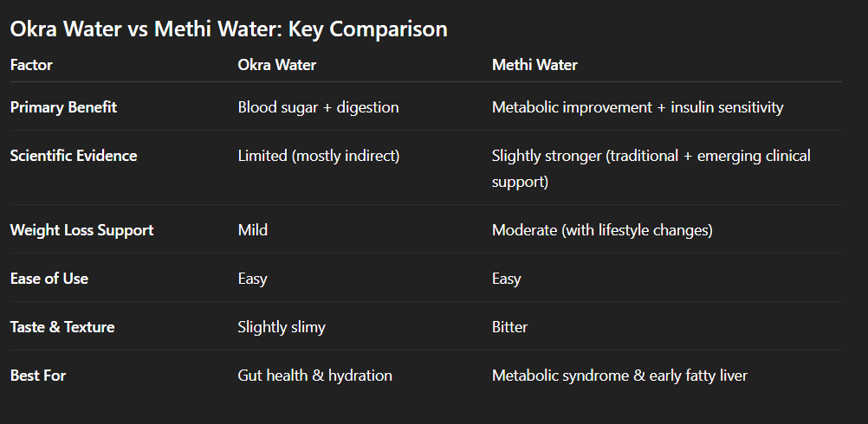Select the "Ease of Use" row label
The image size is (868, 424).
(49, 279)
